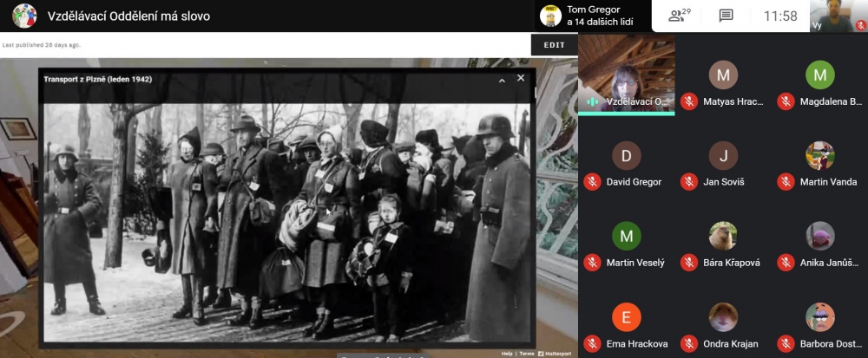This screenshot has height=358, width=868.
Task: Click Ema Hrackova muted microphone icon
Action: 592,343
